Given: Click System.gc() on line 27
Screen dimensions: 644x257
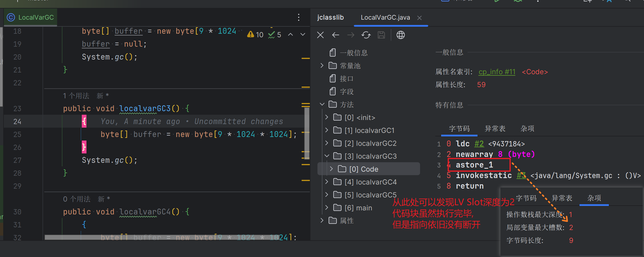Looking at the screenshot, I should (x=110, y=160).
